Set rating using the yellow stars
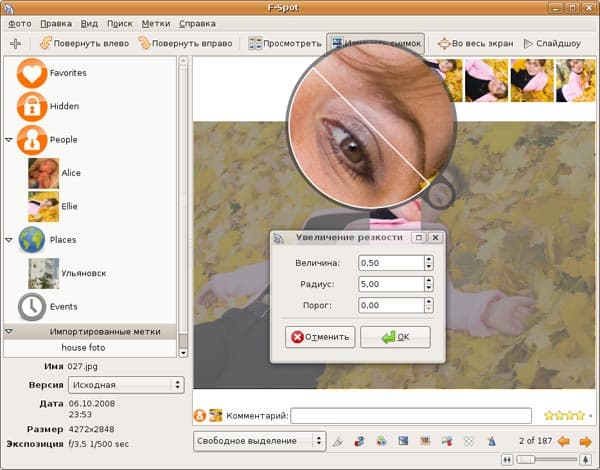 565,415
